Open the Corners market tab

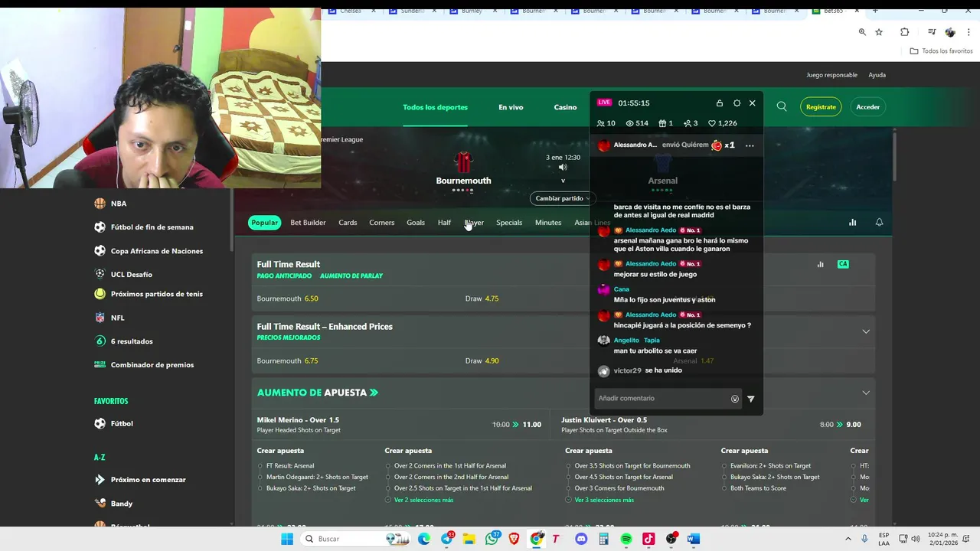(381, 223)
